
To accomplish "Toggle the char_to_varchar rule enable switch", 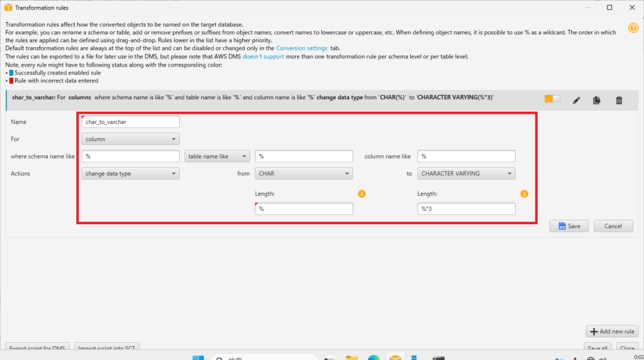I will (552, 99).
